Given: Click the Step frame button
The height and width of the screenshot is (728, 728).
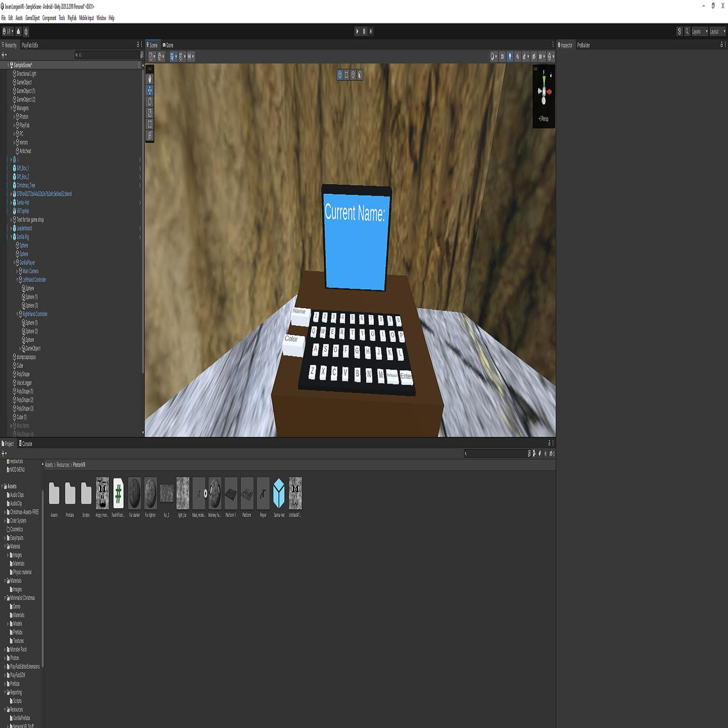Looking at the screenshot, I should (x=371, y=31).
